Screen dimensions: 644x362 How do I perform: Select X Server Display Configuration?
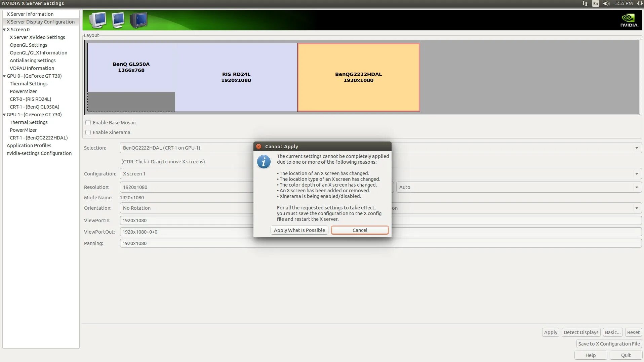[41, 22]
